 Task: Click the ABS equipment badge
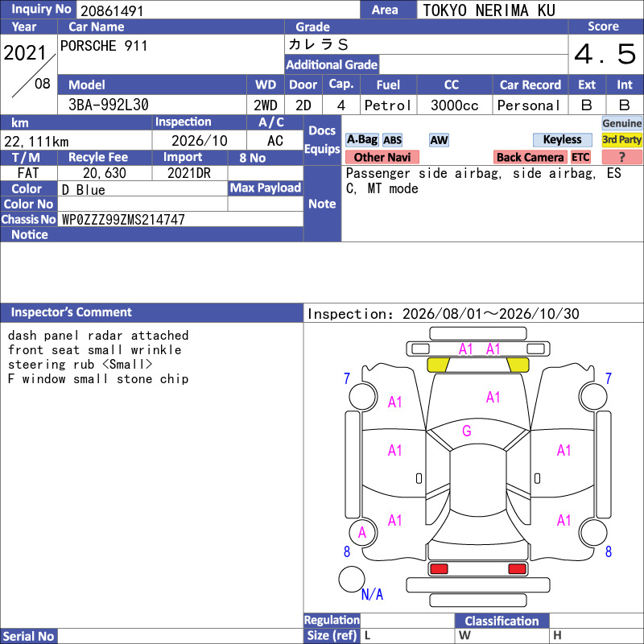pyautogui.click(x=392, y=140)
